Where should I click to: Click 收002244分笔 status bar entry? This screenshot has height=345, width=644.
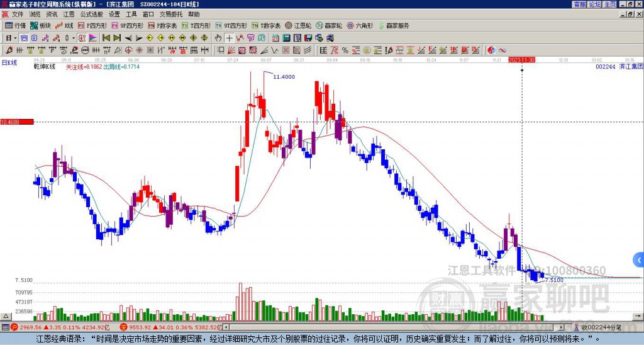pos(601,327)
